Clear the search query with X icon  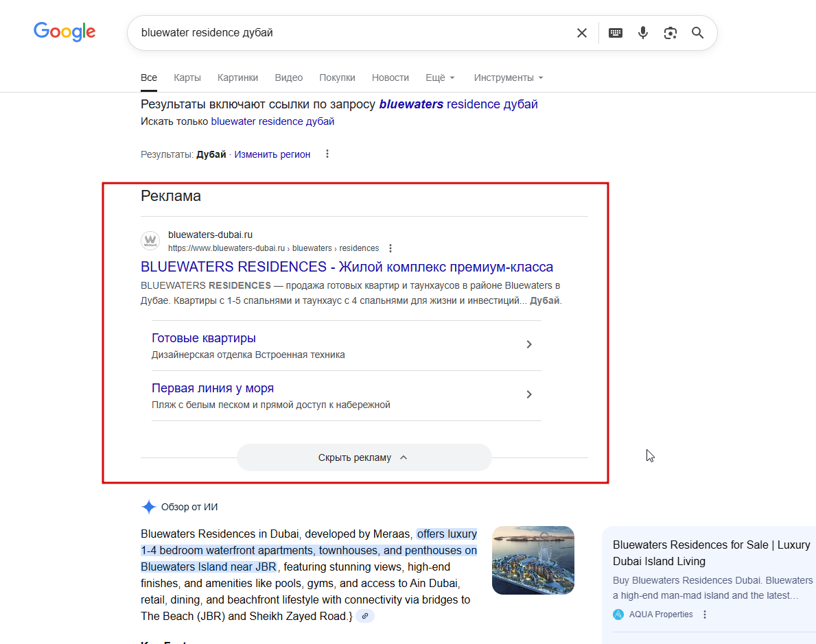(582, 33)
